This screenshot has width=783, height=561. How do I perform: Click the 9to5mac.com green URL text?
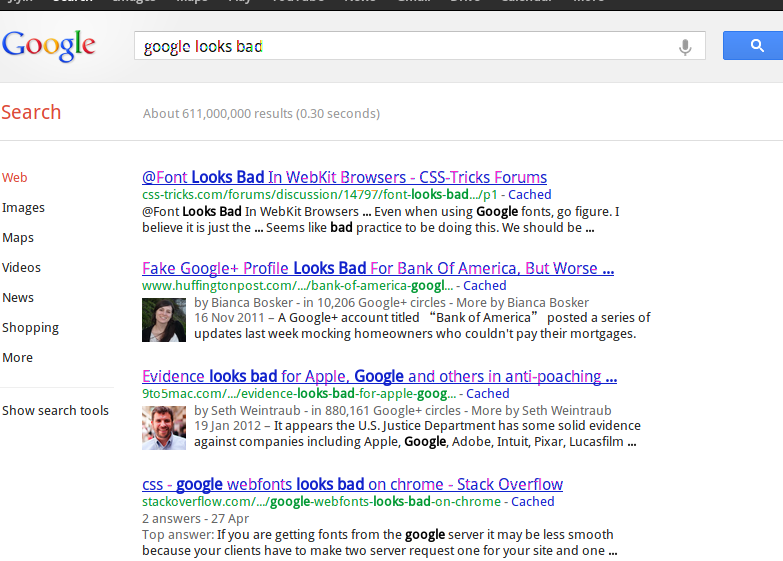coord(299,393)
